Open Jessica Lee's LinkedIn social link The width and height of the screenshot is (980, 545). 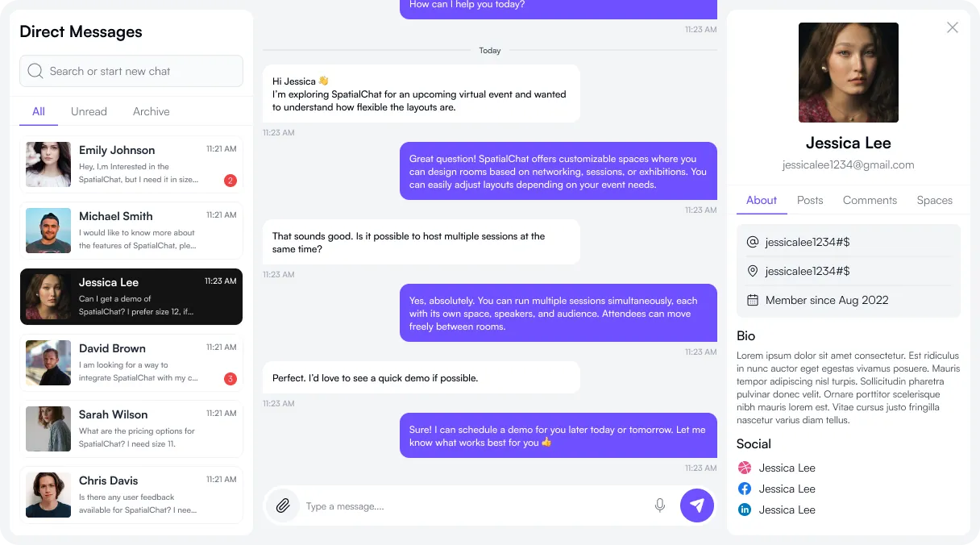tap(745, 510)
